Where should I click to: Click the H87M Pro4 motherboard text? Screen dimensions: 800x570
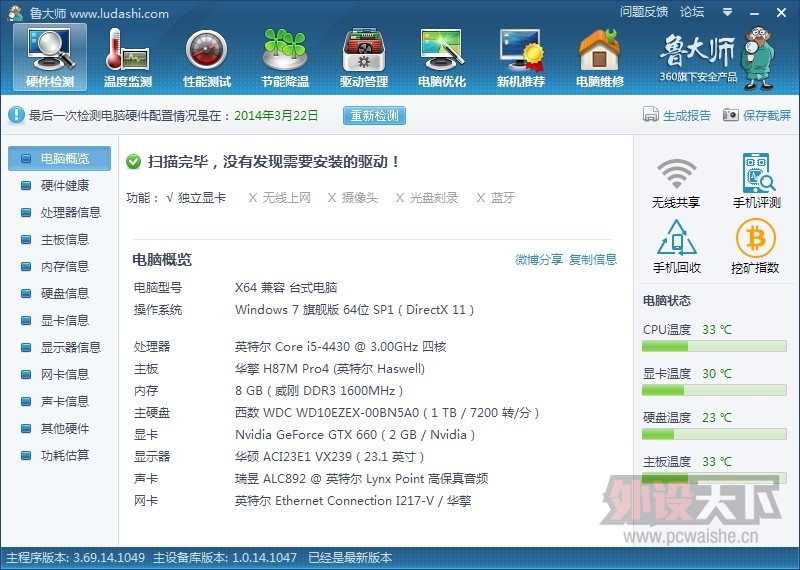click(330, 368)
